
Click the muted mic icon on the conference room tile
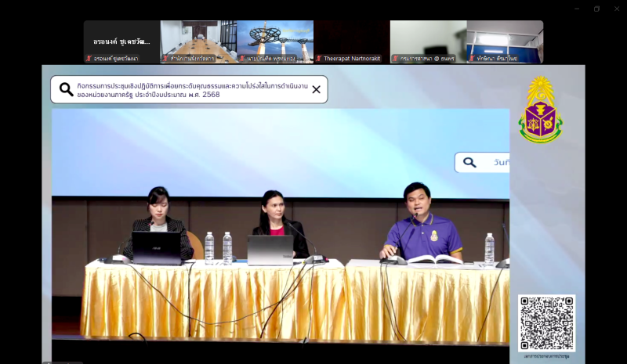click(165, 59)
